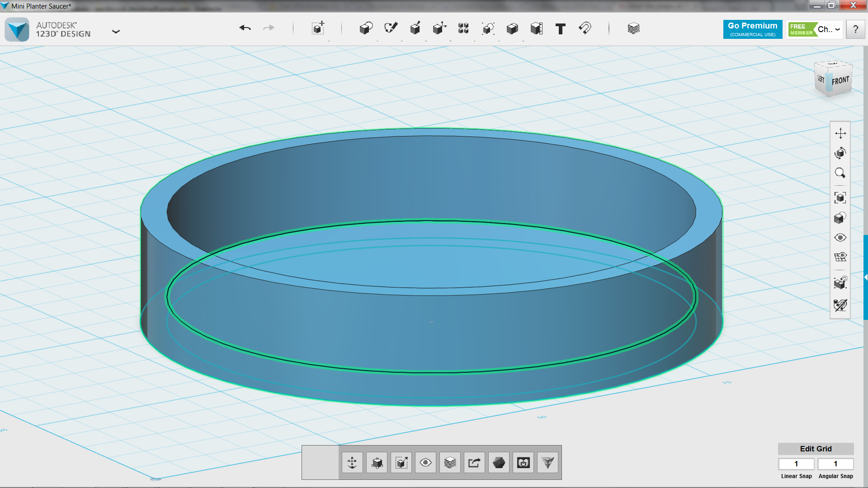Select the Measure tool
The height and width of the screenshot is (488, 868).
click(x=537, y=28)
